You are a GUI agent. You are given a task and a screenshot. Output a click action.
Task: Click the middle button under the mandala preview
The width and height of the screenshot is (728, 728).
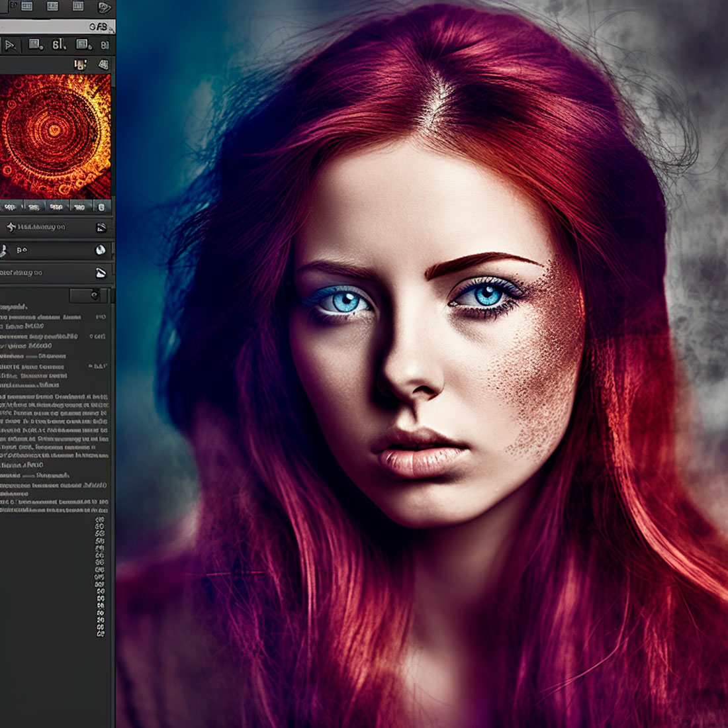pyautogui.click(x=56, y=206)
